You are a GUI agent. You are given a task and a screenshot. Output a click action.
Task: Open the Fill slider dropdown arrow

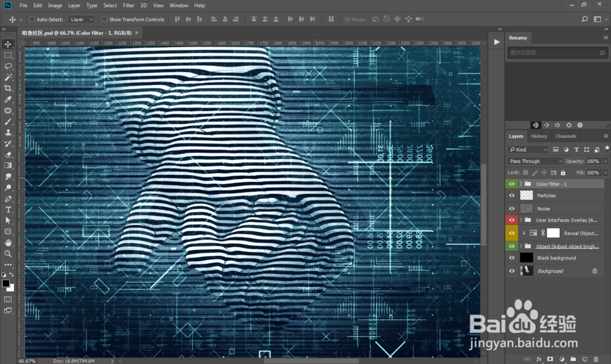(x=606, y=172)
